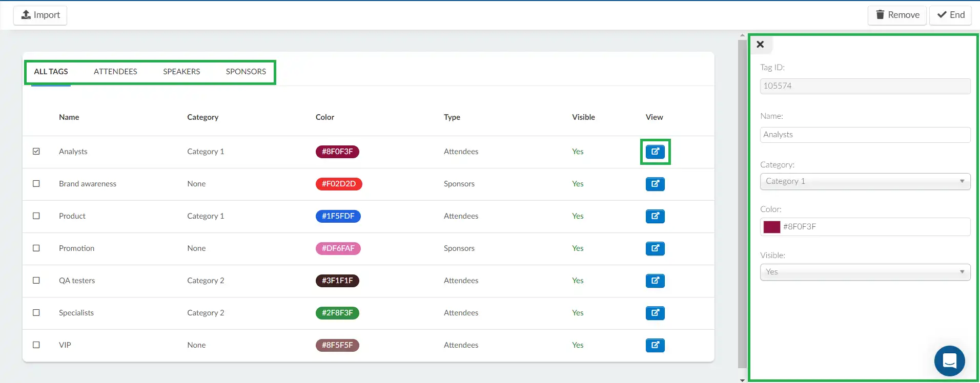Click the VIP tag name
The image size is (980, 383).
65,345
